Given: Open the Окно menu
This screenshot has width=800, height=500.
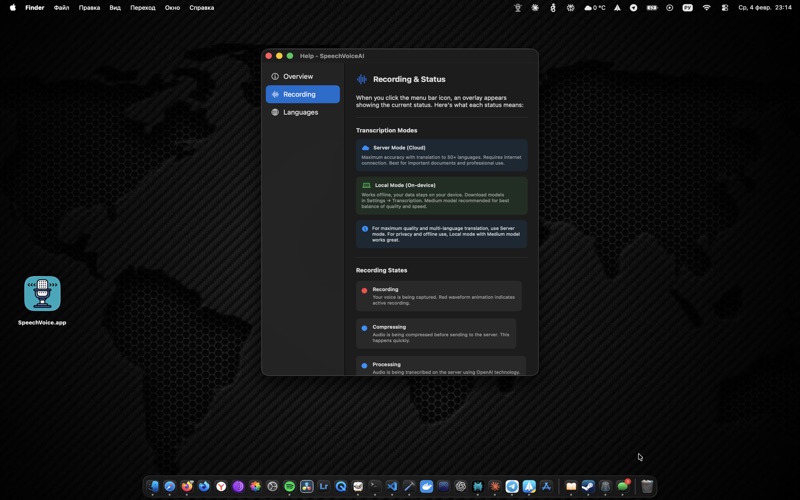Looking at the screenshot, I should pos(172,8).
